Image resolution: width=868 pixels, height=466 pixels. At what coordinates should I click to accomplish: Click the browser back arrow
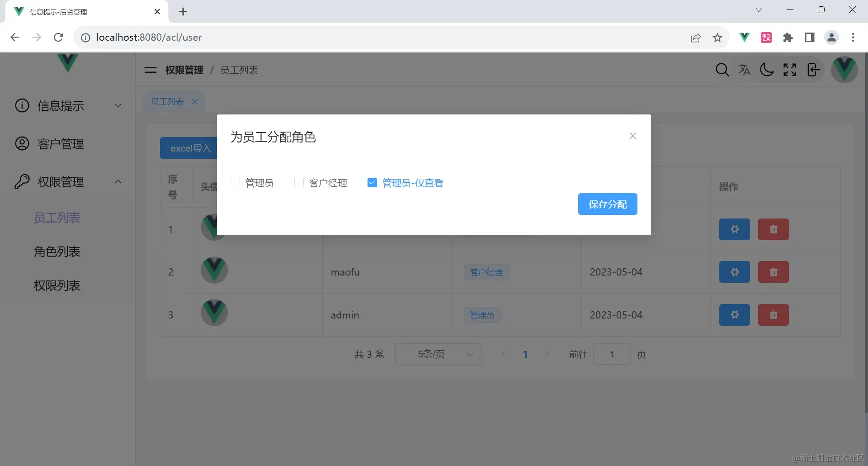pyautogui.click(x=15, y=37)
